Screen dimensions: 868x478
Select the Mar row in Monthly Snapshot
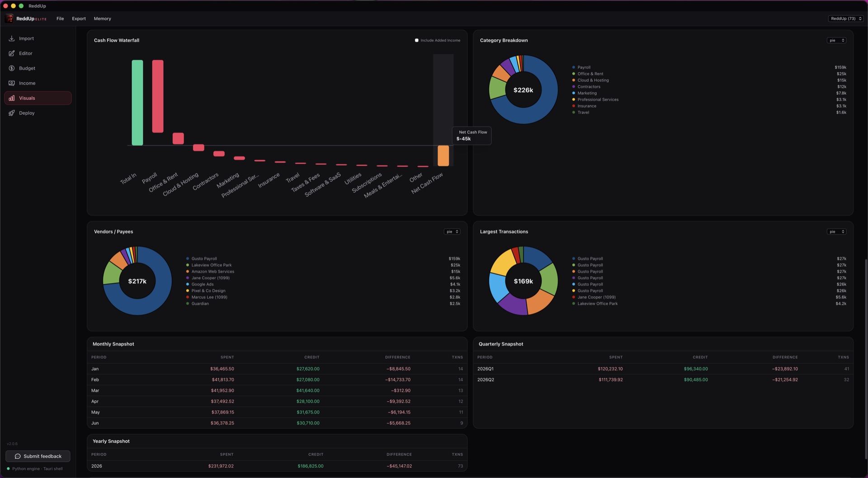click(277, 390)
